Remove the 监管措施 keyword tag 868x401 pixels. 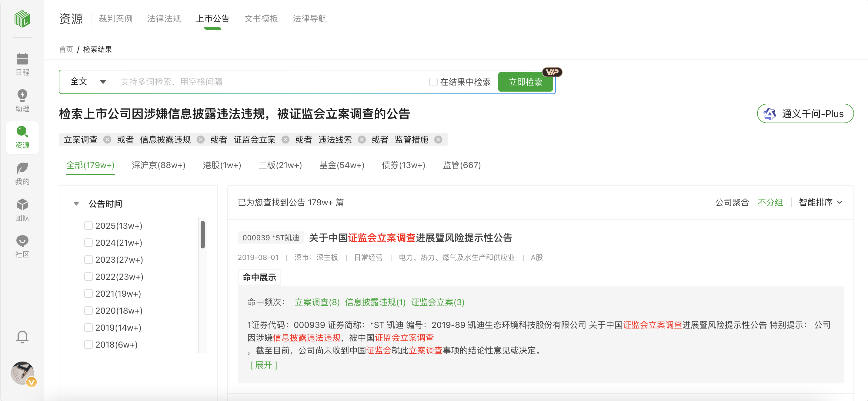pos(438,140)
